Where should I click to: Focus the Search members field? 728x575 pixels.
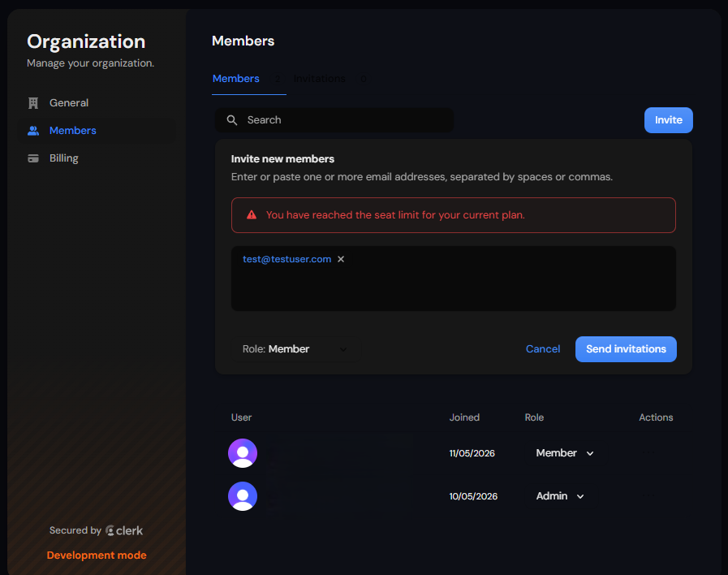(x=334, y=120)
